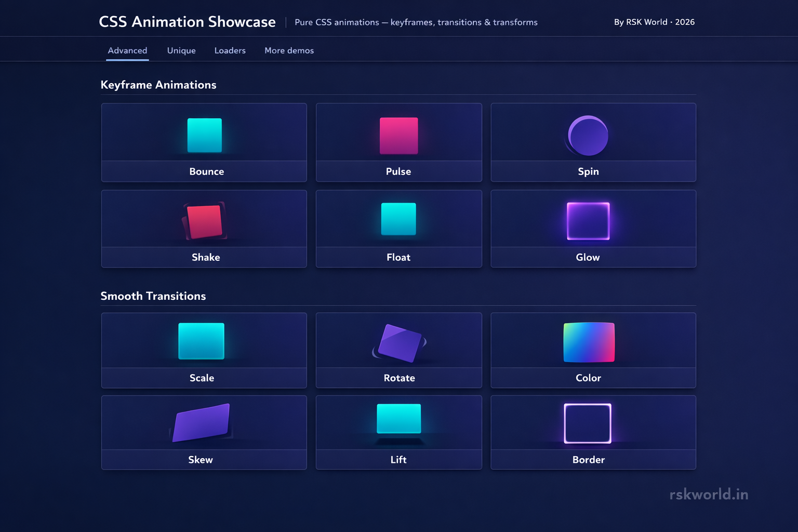Click the CSS Animation Showcase title

tap(188, 22)
